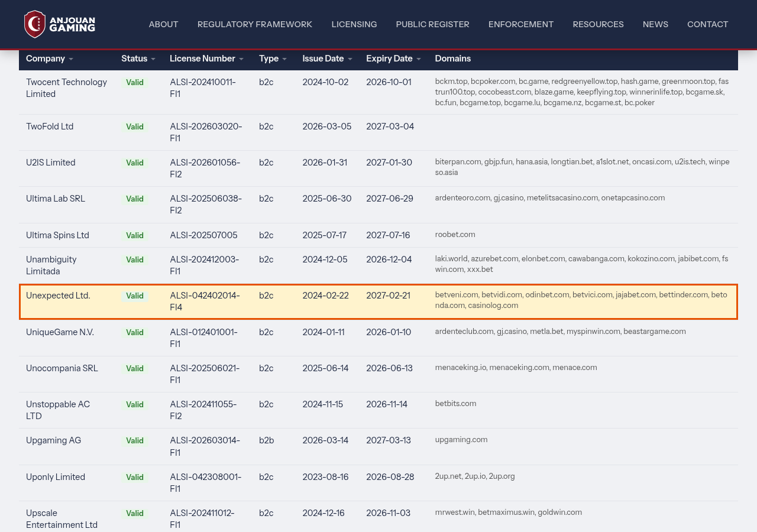Click U2IS Limited company cell

[51, 163]
